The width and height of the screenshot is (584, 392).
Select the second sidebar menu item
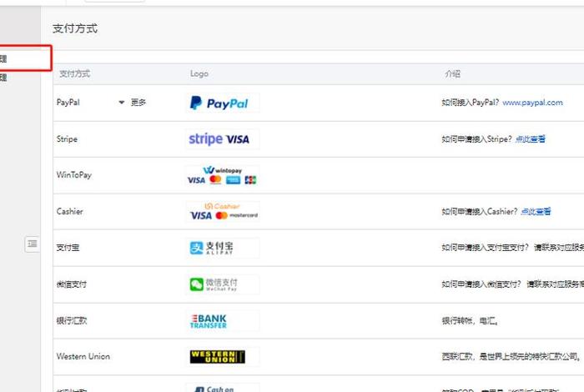click(3, 78)
